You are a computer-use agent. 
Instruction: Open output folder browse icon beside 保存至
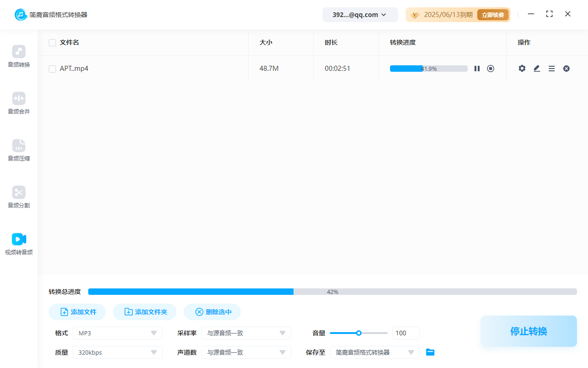[430, 352]
